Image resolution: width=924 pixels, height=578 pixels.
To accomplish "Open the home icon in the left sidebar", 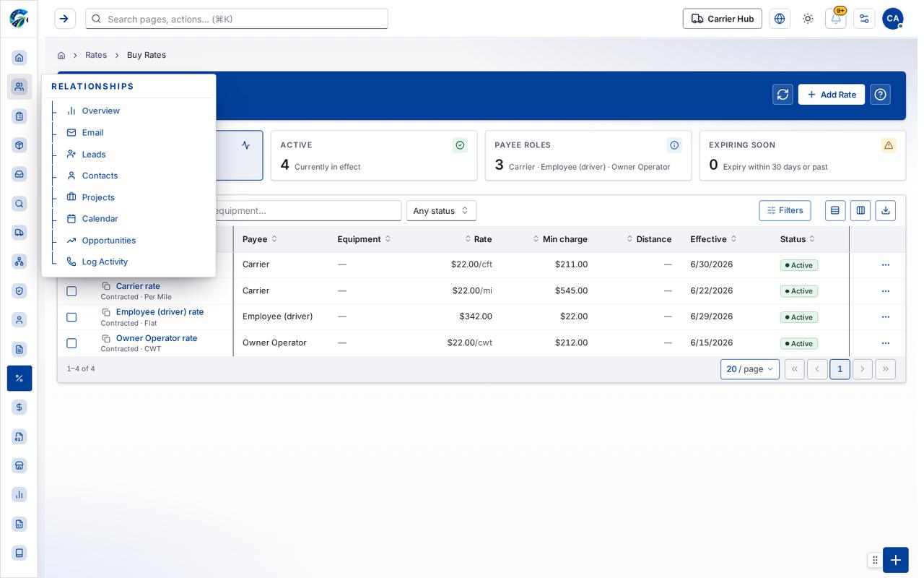I will coord(19,58).
